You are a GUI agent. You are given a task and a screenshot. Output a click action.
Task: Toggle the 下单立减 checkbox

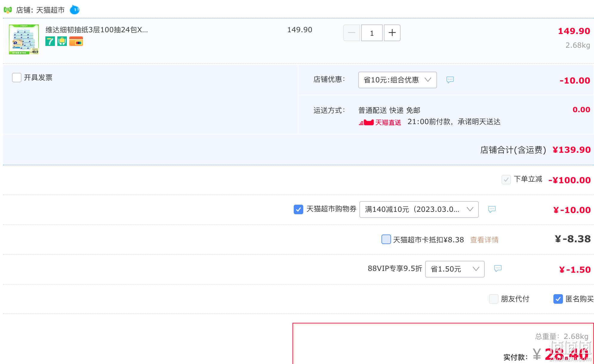tap(506, 180)
